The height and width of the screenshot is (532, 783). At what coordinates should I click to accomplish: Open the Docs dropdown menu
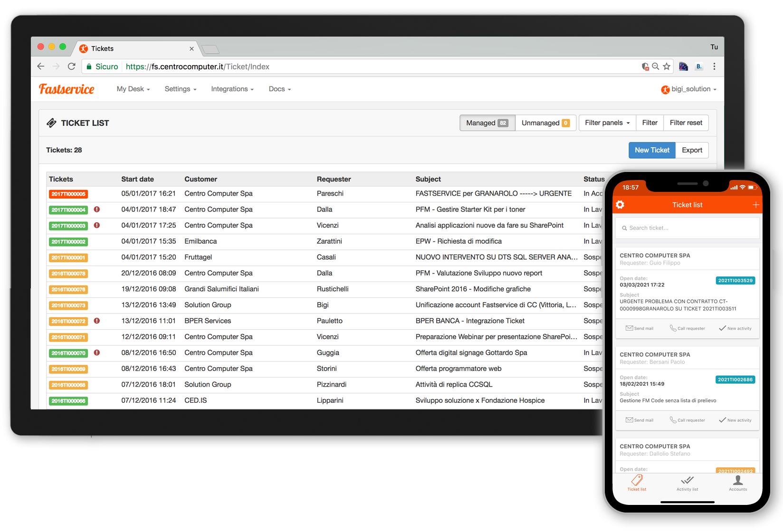(x=280, y=89)
